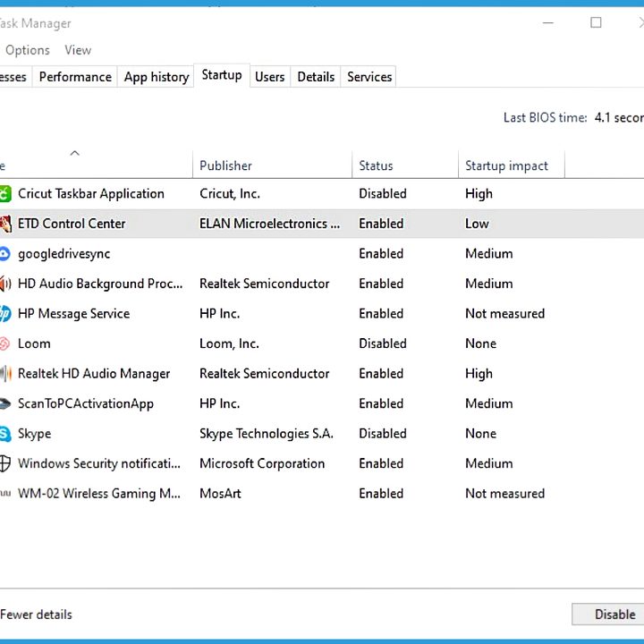The image size is (644, 644).
Task: Switch to the Users tab
Action: pos(270,77)
